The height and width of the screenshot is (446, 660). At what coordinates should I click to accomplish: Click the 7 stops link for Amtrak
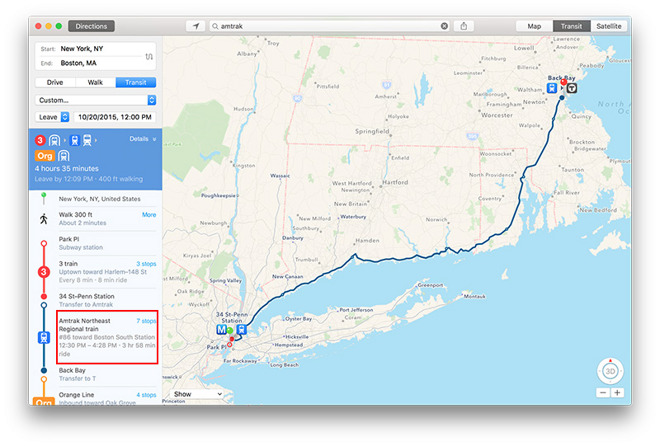145,321
